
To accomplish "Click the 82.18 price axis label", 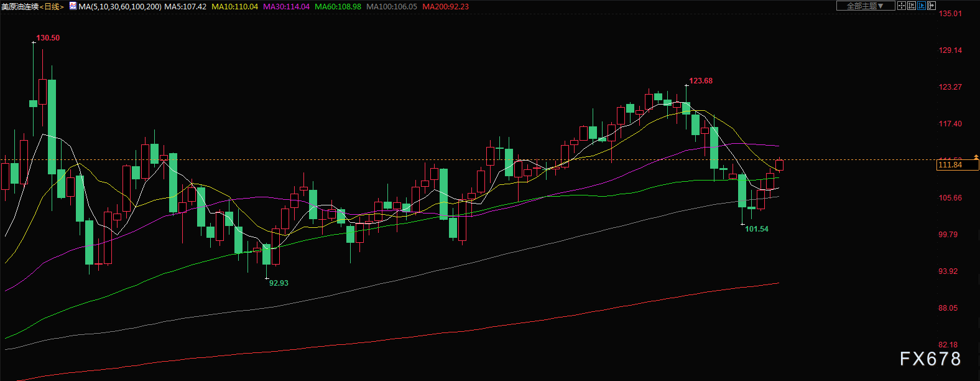I will [948, 345].
